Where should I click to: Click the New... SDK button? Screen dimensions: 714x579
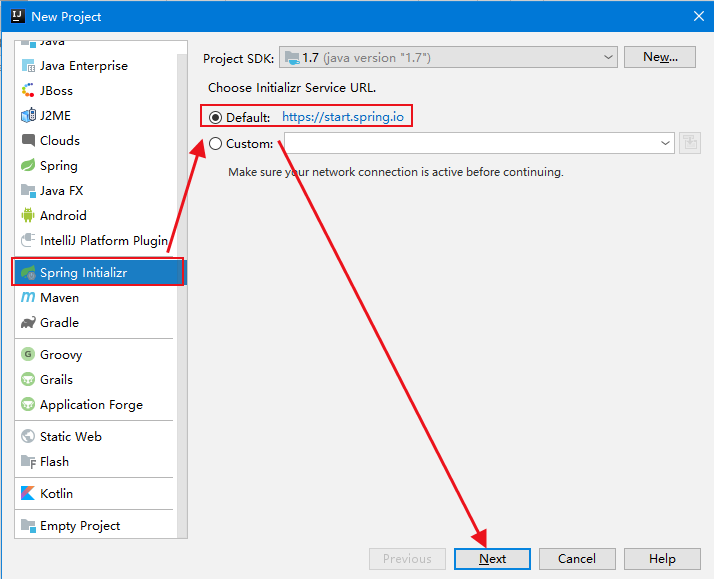pyautogui.click(x=660, y=57)
